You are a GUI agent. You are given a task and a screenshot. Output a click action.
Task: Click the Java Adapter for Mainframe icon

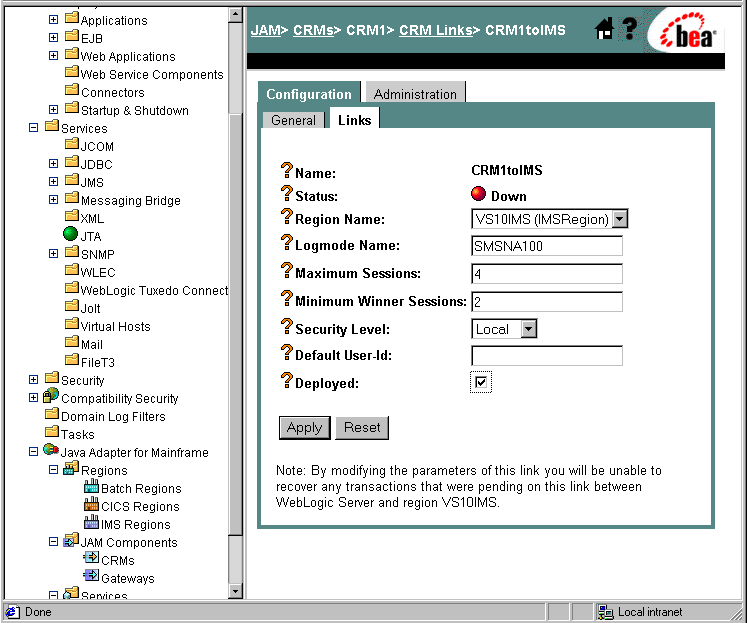coord(50,449)
